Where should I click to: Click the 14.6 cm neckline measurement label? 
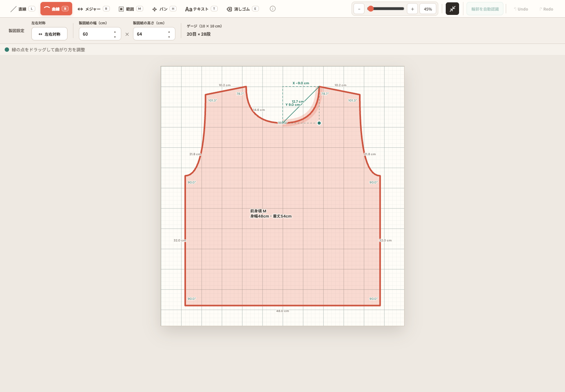point(259,110)
